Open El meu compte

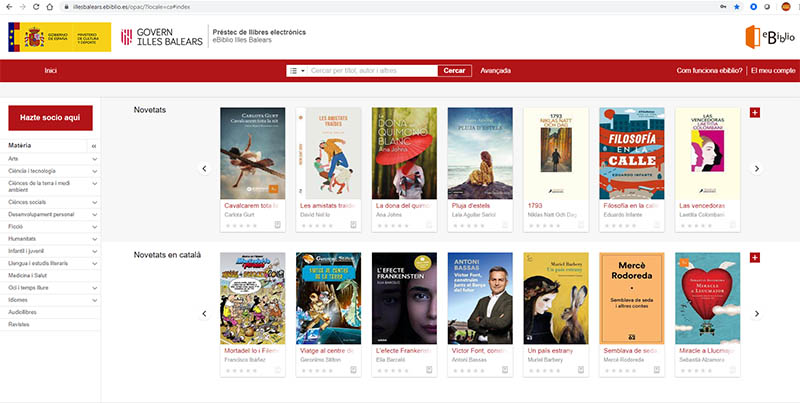pyautogui.click(x=773, y=71)
